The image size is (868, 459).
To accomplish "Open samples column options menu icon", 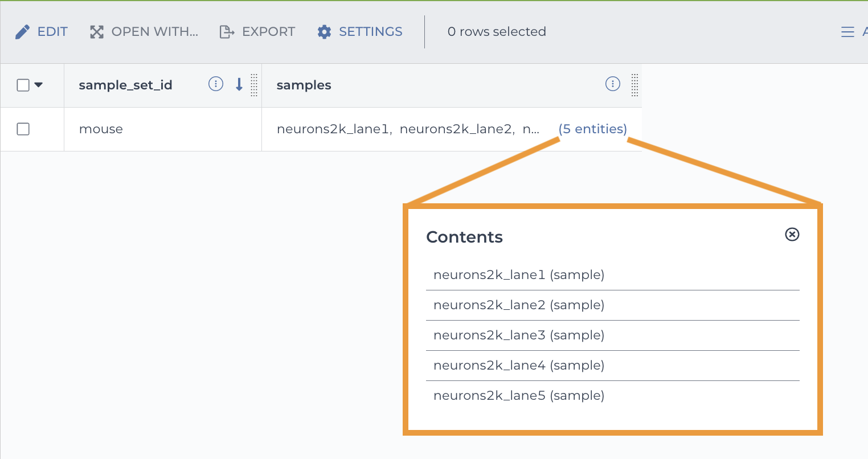I will 613,84.
